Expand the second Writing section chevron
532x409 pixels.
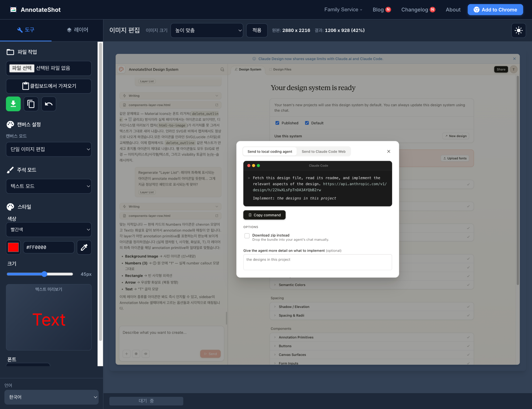pyautogui.click(x=217, y=206)
